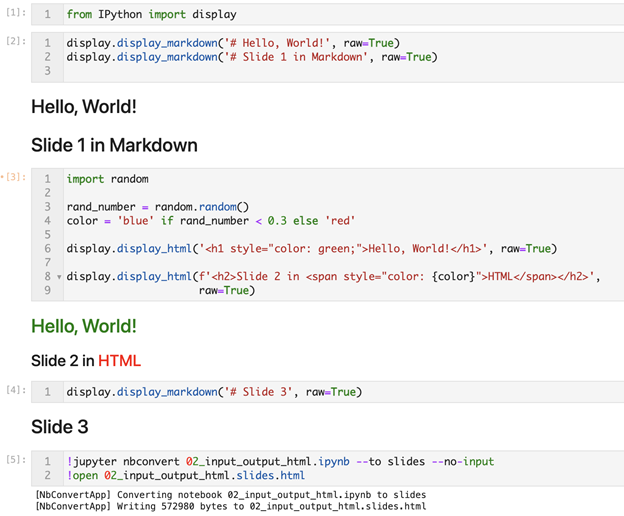Click display_html line with 'Slide 2 in' h2
The image size is (624, 516).
[333, 276]
